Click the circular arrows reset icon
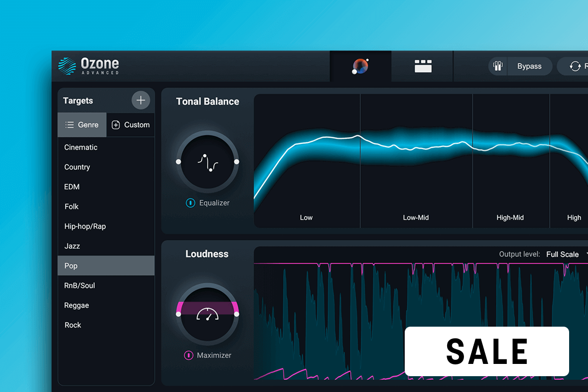The height and width of the screenshot is (392, 588). (x=575, y=66)
